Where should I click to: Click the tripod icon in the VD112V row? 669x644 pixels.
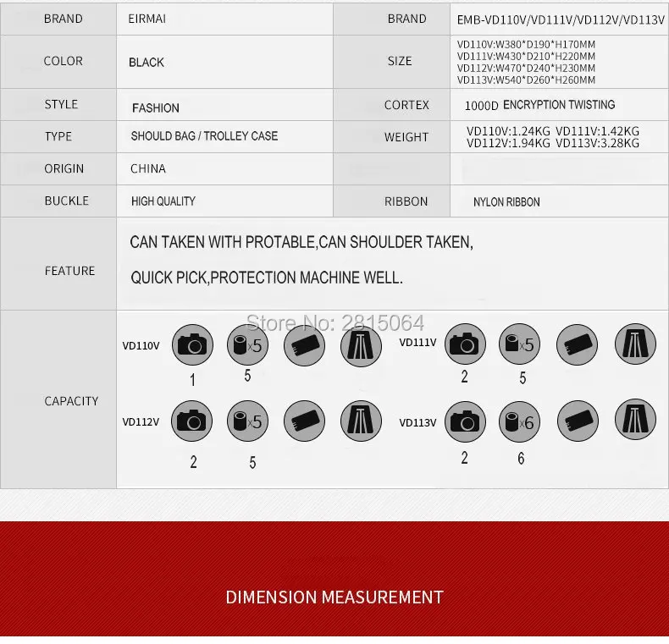tap(361, 421)
